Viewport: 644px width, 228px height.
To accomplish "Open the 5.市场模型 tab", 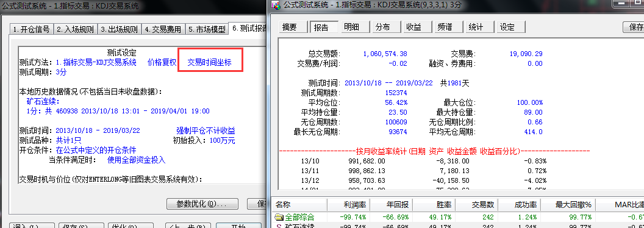I will point(207,30).
